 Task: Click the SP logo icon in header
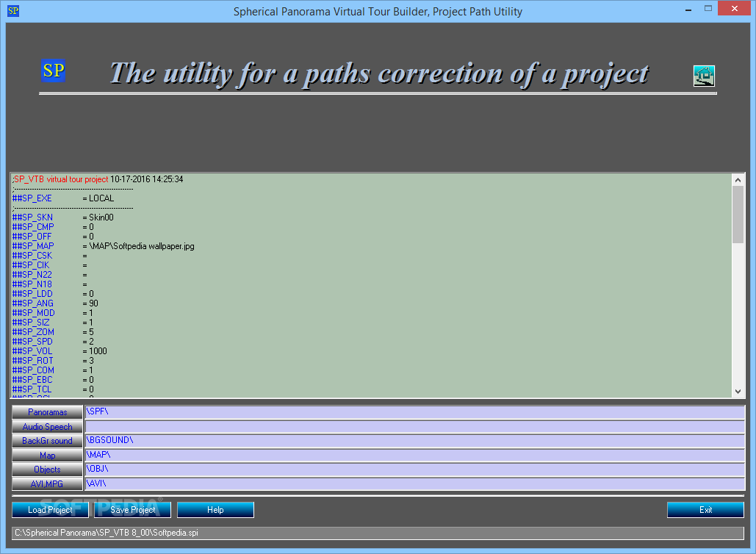click(x=53, y=71)
